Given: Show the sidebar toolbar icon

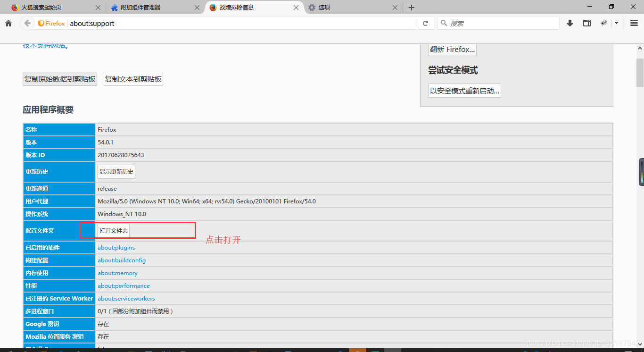Looking at the screenshot, I should 587,23.
